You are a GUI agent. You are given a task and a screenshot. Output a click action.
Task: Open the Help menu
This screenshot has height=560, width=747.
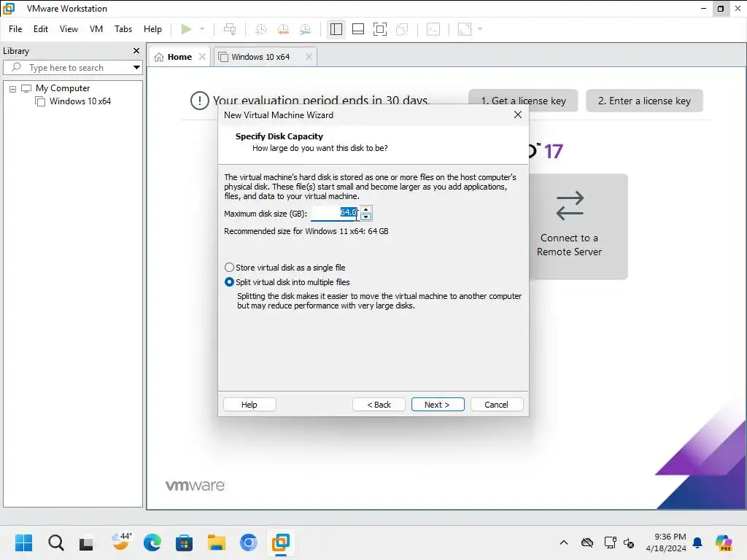click(x=152, y=29)
